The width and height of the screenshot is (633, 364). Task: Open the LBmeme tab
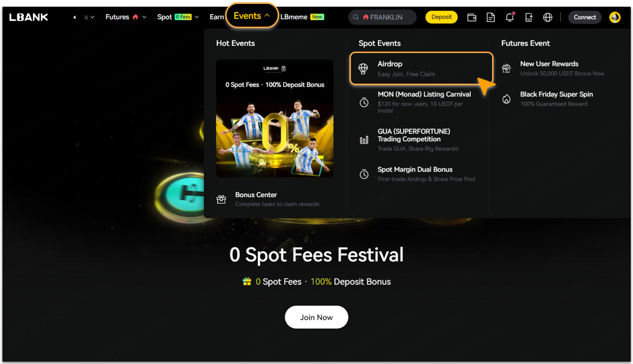tap(302, 17)
